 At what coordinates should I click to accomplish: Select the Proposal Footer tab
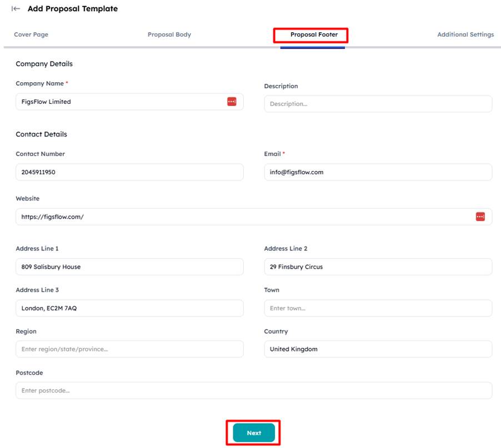314,34
